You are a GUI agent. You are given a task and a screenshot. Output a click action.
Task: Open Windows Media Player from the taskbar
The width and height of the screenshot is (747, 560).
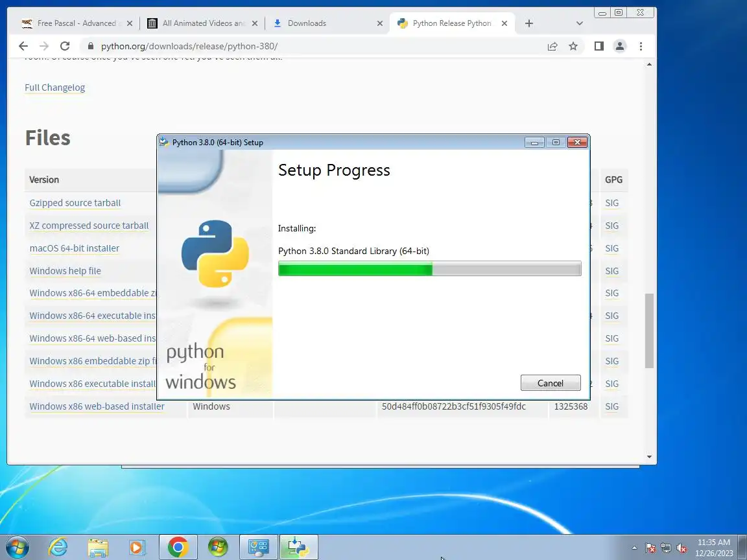pyautogui.click(x=137, y=547)
